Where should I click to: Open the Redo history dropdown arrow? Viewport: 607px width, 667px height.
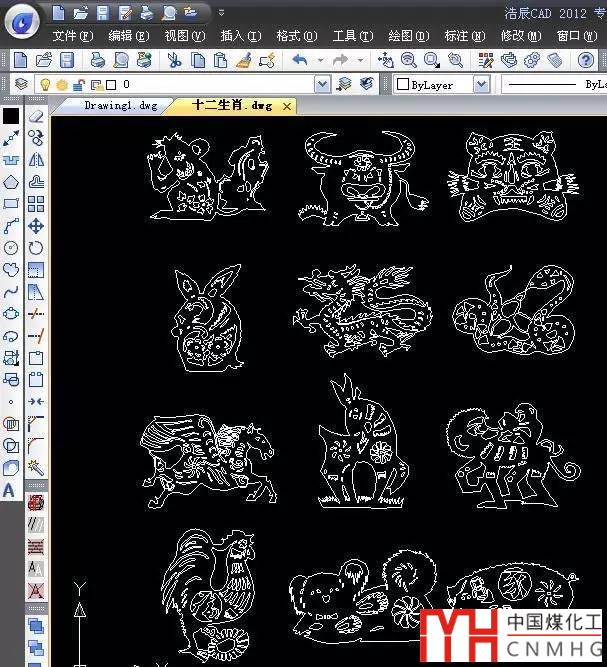[361, 60]
